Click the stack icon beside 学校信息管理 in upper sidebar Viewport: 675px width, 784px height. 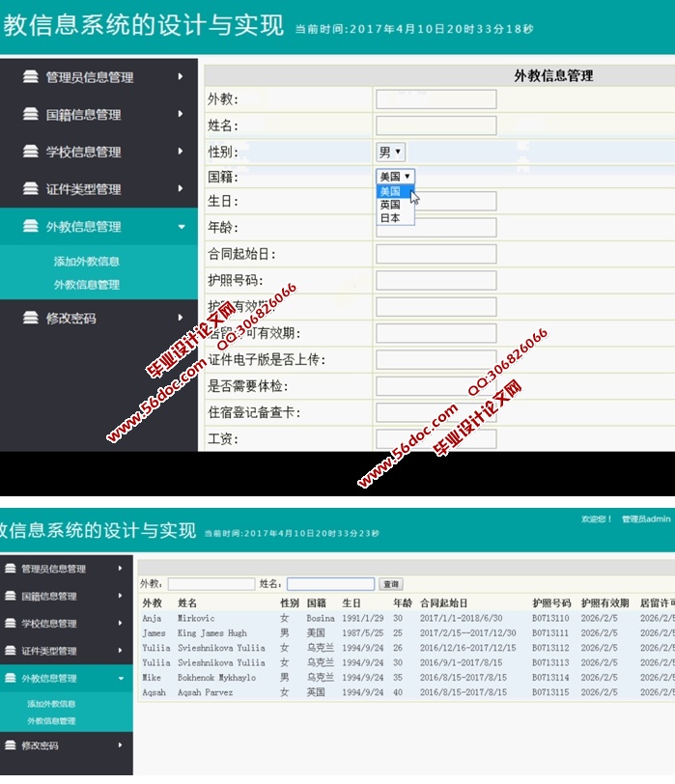pos(31,152)
